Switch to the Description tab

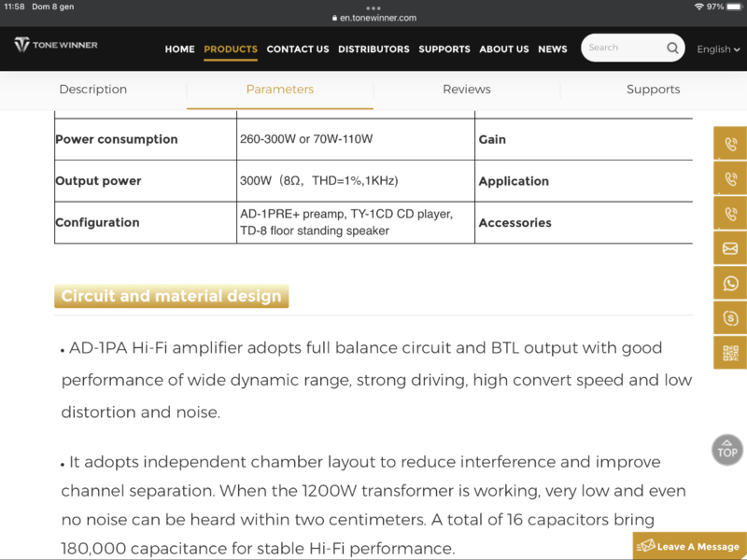[x=93, y=90]
